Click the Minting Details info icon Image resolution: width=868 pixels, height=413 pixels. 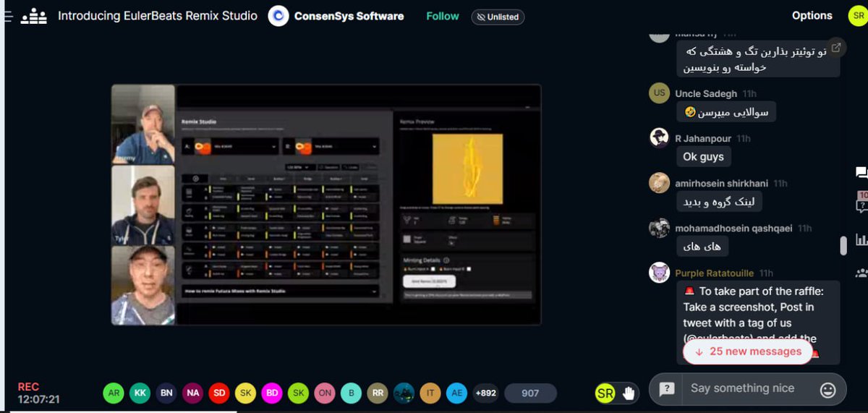446,260
